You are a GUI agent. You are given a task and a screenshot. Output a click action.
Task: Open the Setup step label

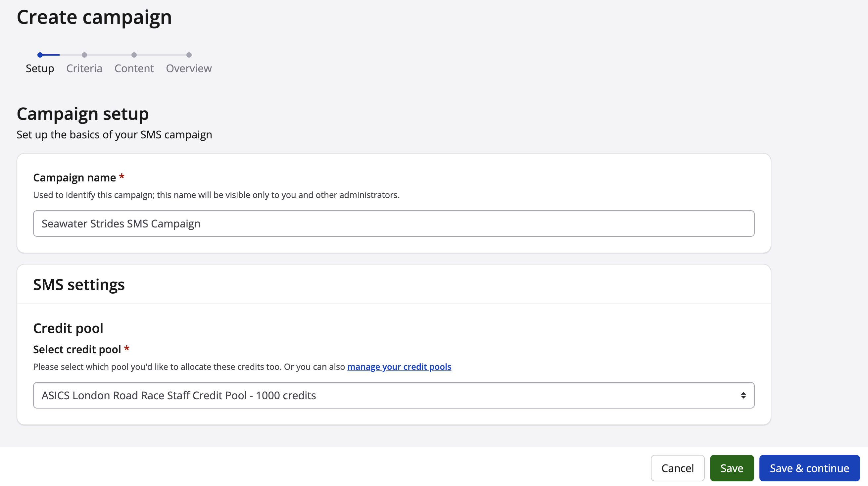pos(40,69)
